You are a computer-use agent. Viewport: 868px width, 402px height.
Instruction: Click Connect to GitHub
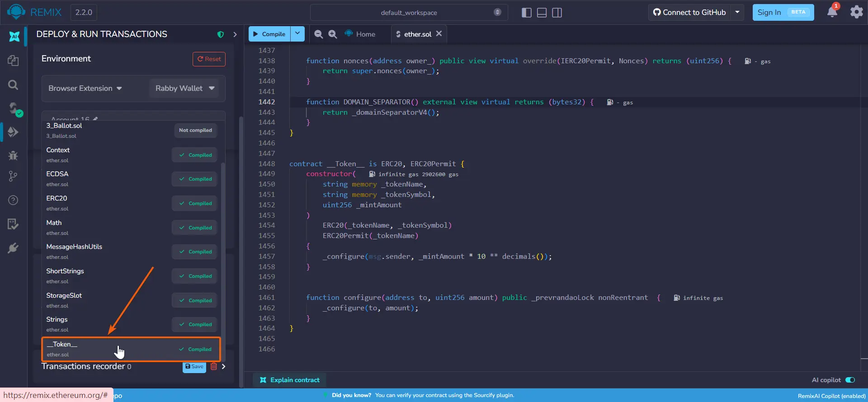tap(690, 12)
